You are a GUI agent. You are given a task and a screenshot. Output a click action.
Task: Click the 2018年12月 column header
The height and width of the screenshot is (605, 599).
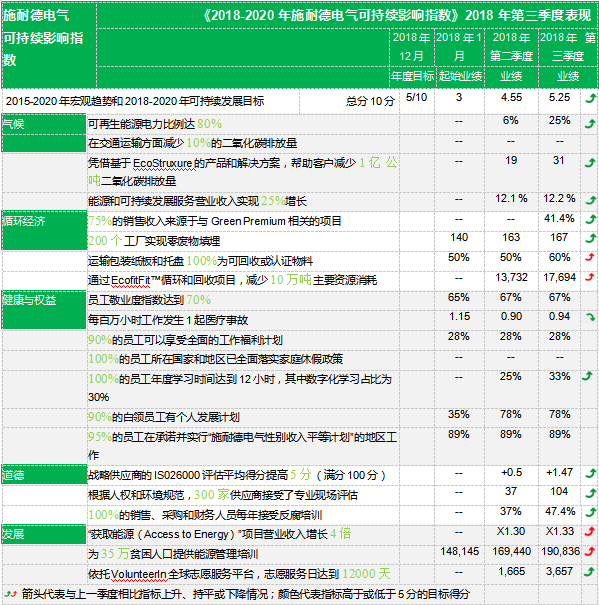coord(412,47)
